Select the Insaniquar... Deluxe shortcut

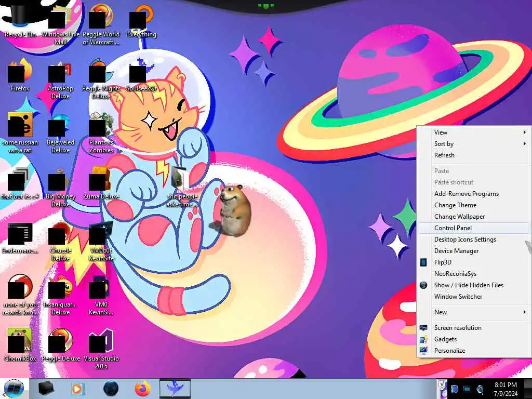(60, 295)
